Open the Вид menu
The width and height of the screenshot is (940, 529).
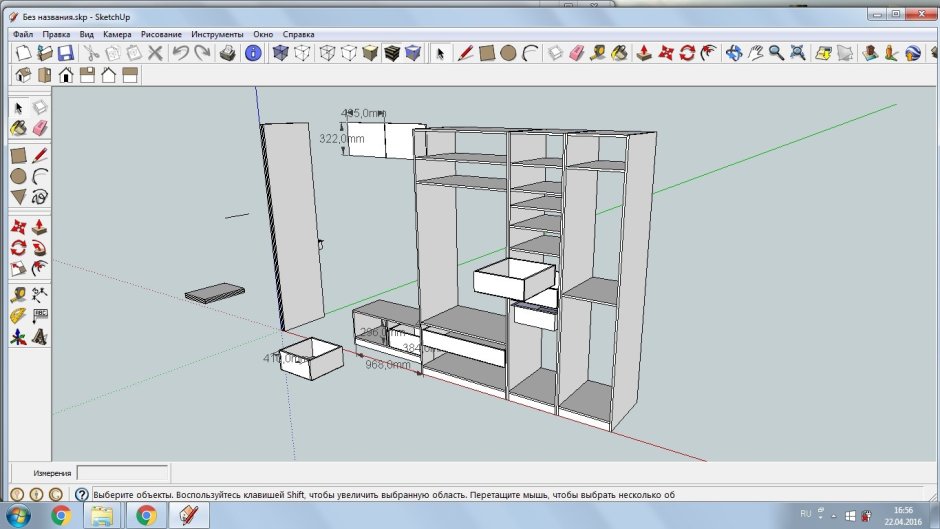coord(86,34)
